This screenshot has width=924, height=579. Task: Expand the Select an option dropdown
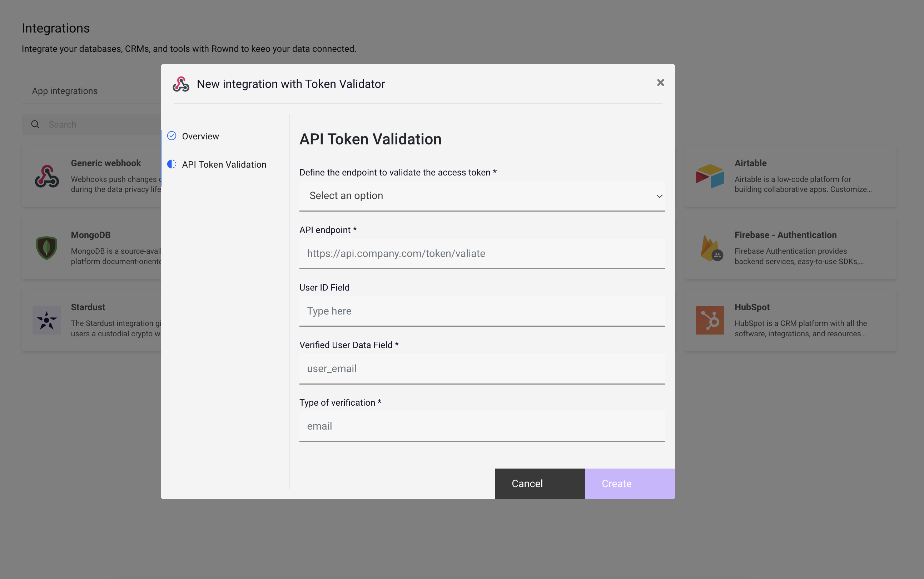482,196
